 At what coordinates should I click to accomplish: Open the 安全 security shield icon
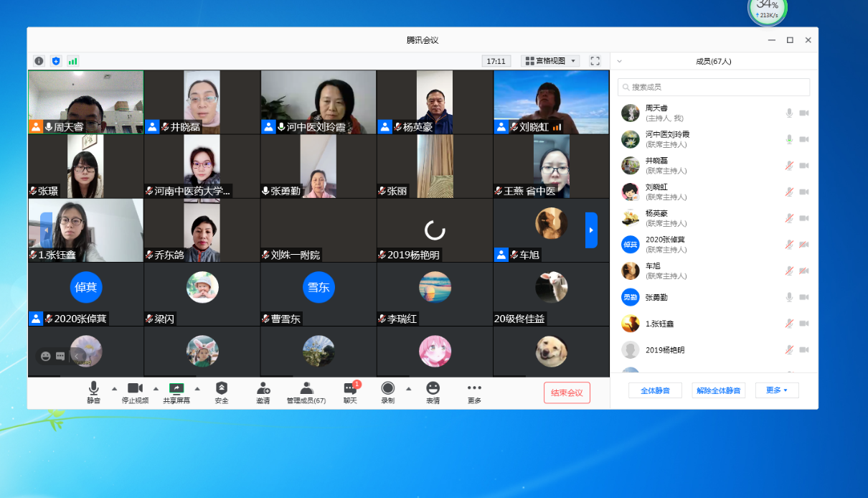222,388
